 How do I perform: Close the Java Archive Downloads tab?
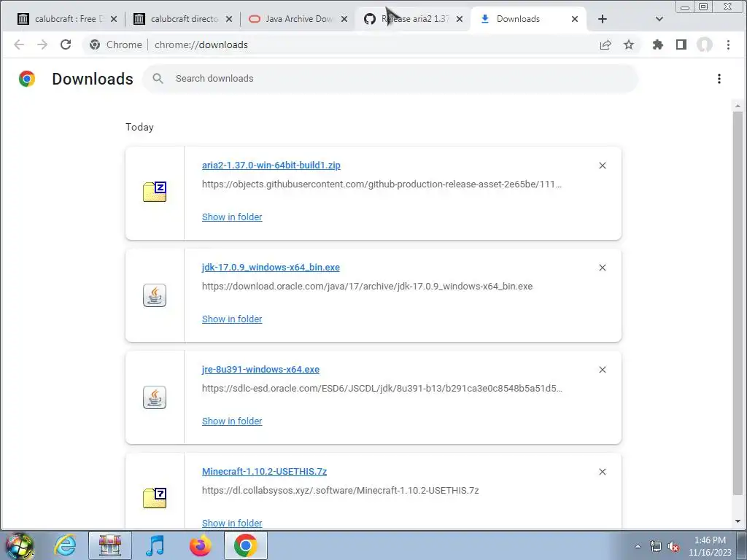[x=344, y=19]
